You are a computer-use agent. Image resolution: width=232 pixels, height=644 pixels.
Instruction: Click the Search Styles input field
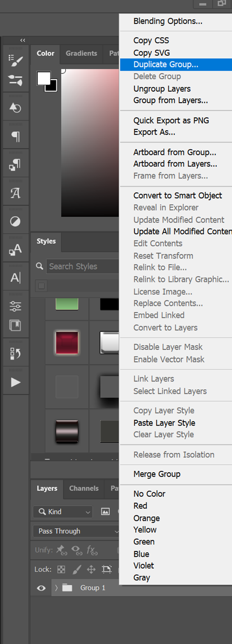pos(82,266)
